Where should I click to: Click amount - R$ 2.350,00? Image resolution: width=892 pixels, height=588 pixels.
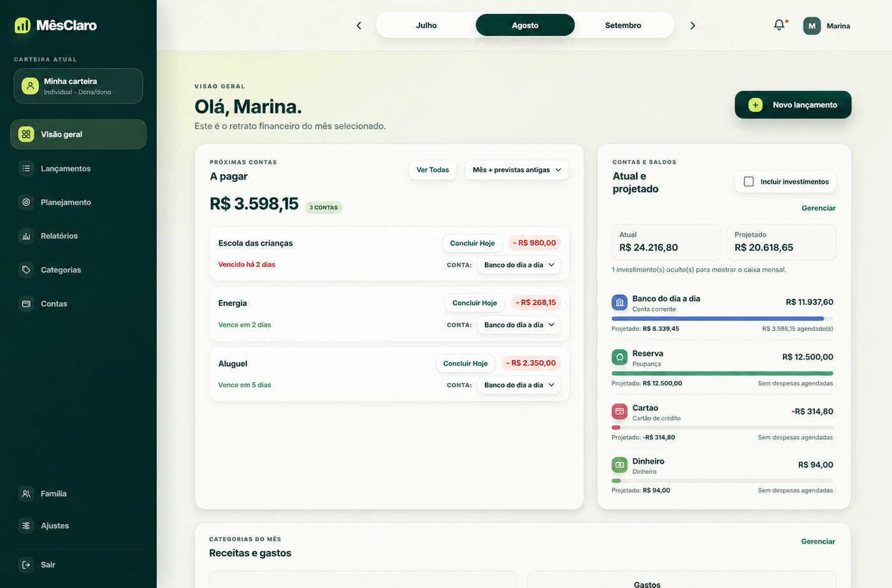click(531, 363)
